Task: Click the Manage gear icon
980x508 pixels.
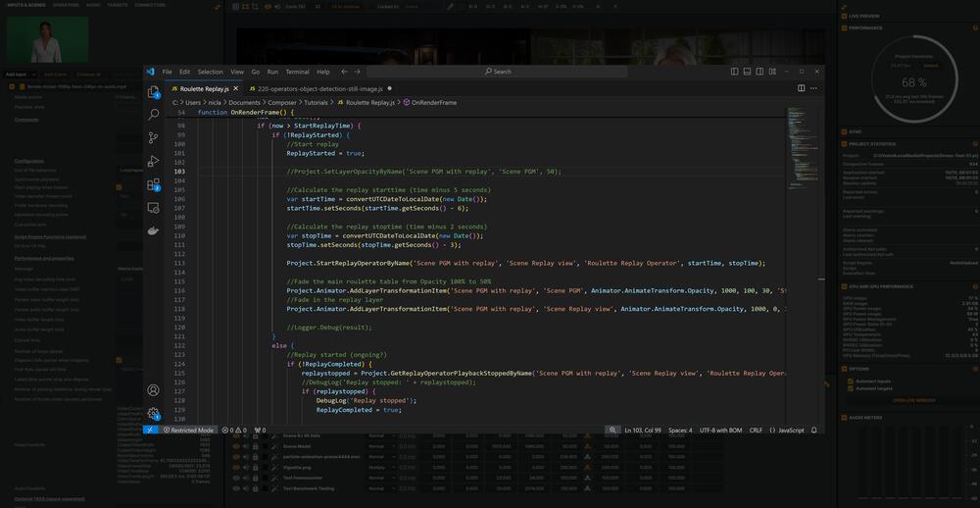Action: click(153, 413)
